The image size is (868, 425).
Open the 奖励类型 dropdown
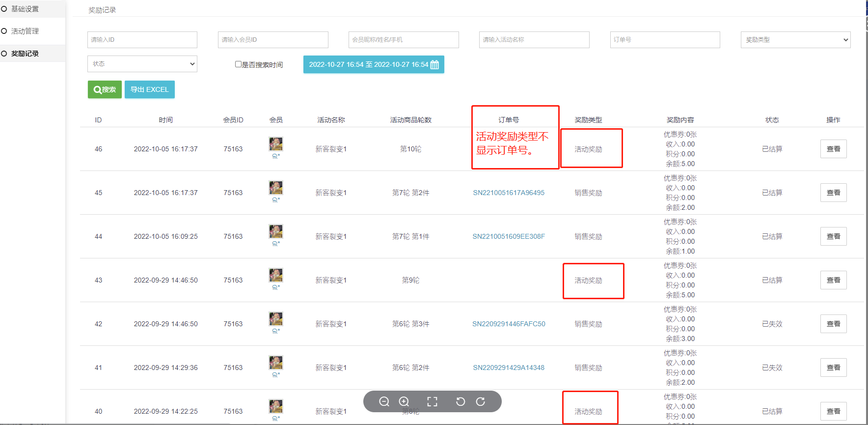[795, 40]
